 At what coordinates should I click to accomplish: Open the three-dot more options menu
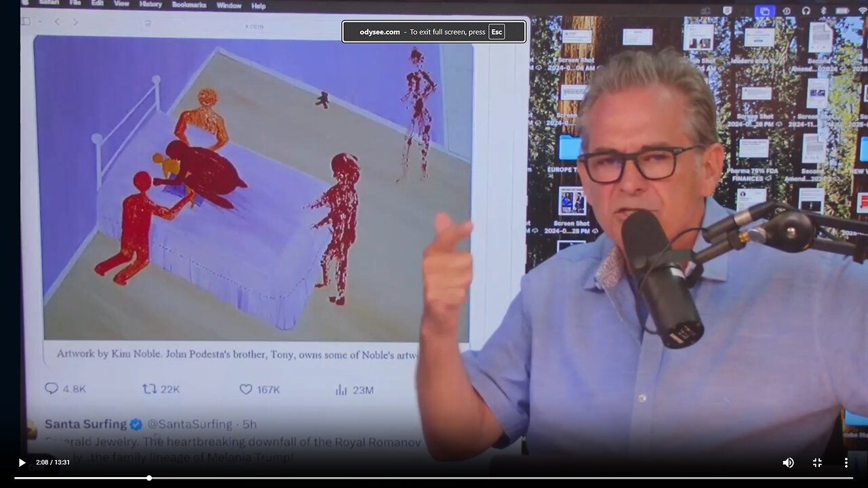846,463
